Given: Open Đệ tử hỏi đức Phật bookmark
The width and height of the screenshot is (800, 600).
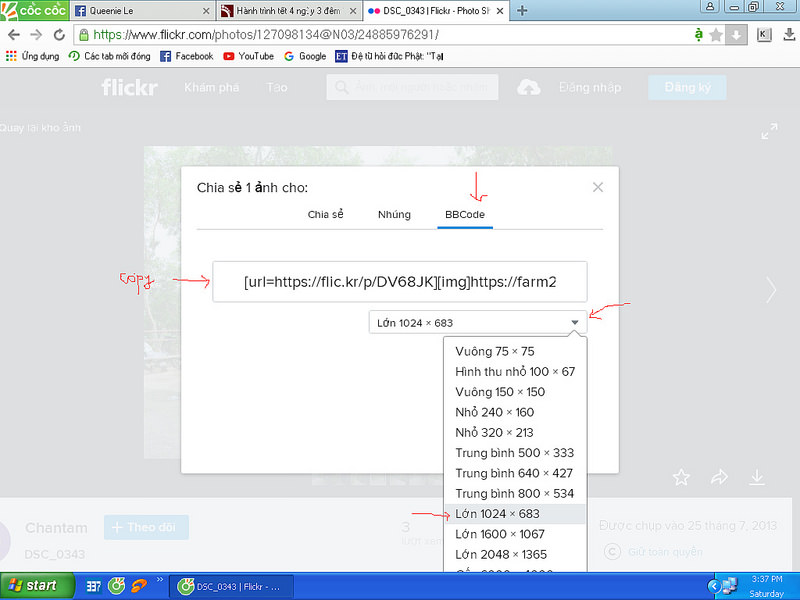Looking at the screenshot, I should (x=389, y=56).
